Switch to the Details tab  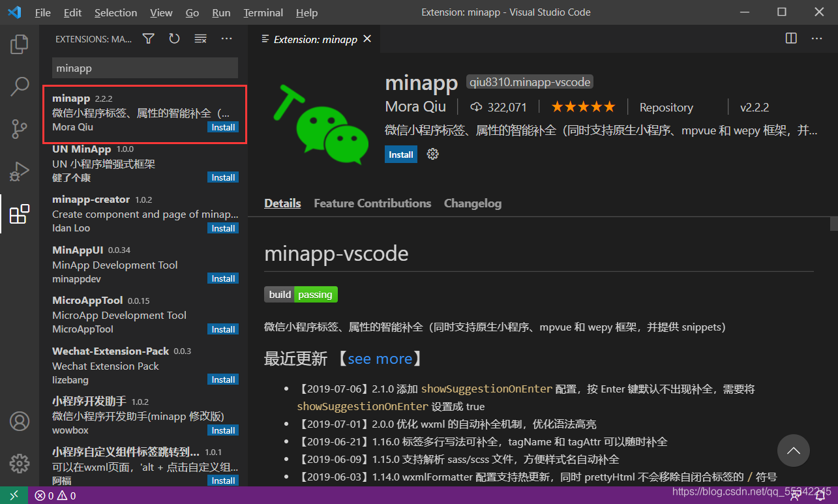coord(282,203)
